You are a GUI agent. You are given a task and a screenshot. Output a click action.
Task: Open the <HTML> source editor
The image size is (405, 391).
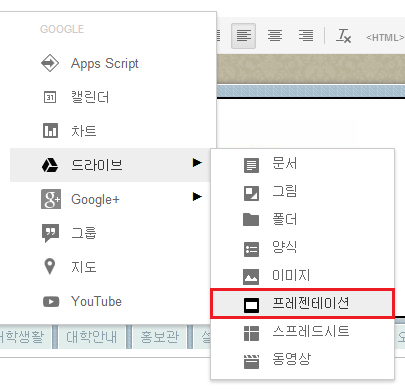point(385,37)
